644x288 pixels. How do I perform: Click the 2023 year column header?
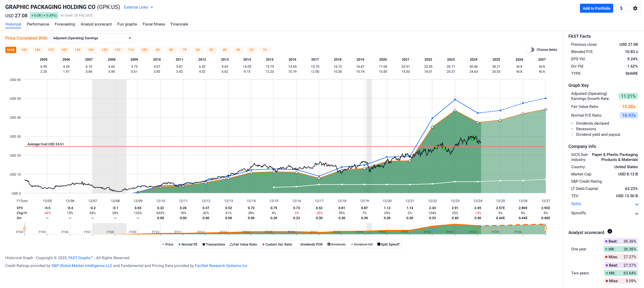(x=451, y=60)
